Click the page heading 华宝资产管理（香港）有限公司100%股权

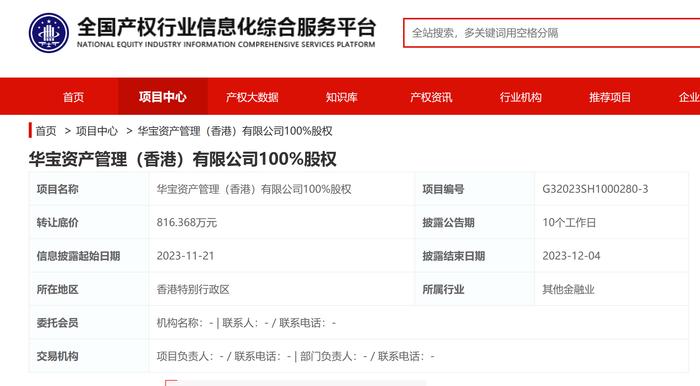[183, 159]
